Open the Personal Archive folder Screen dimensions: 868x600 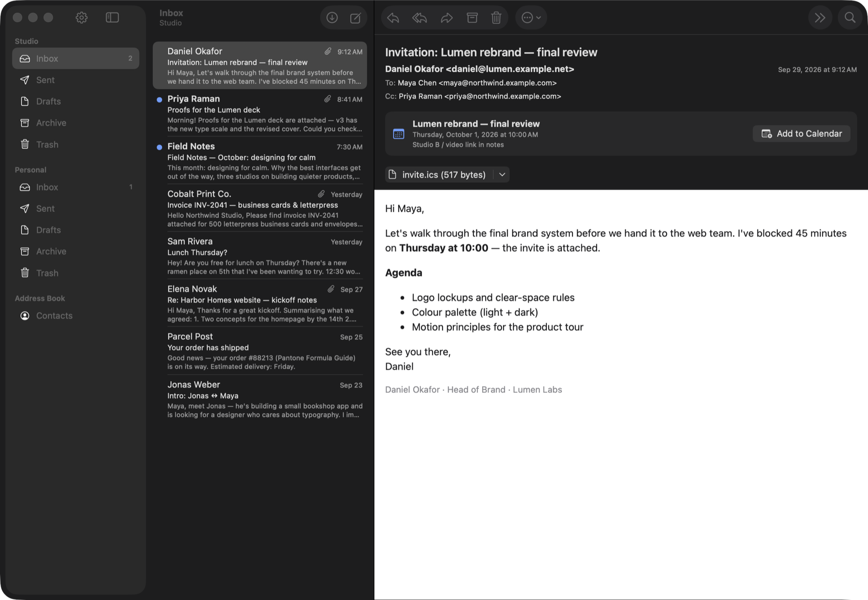click(x=76, y=251)
